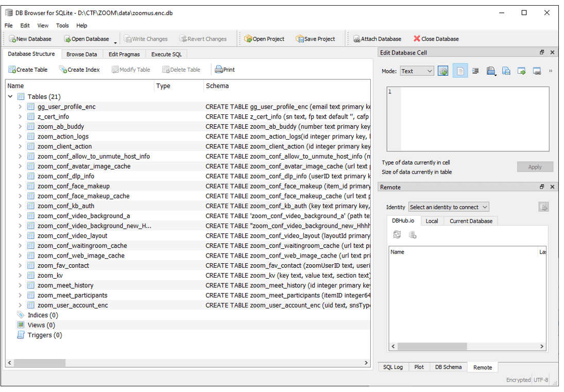Image resolution: width=564 pixels, height=392 pixels.
Task: Click the Open Project toolbar button
Action: point(264,39)
